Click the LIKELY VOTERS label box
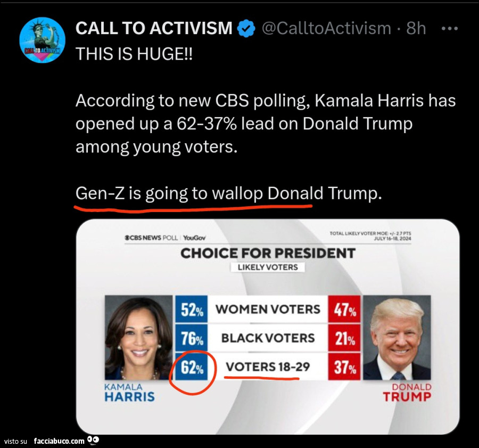479x448 pixels. pos(267,267)
